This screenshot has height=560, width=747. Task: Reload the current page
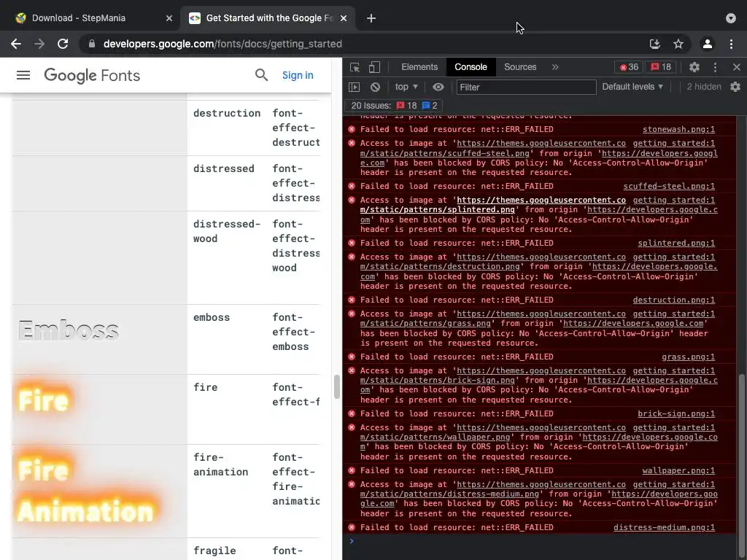[x=63, y=44]
